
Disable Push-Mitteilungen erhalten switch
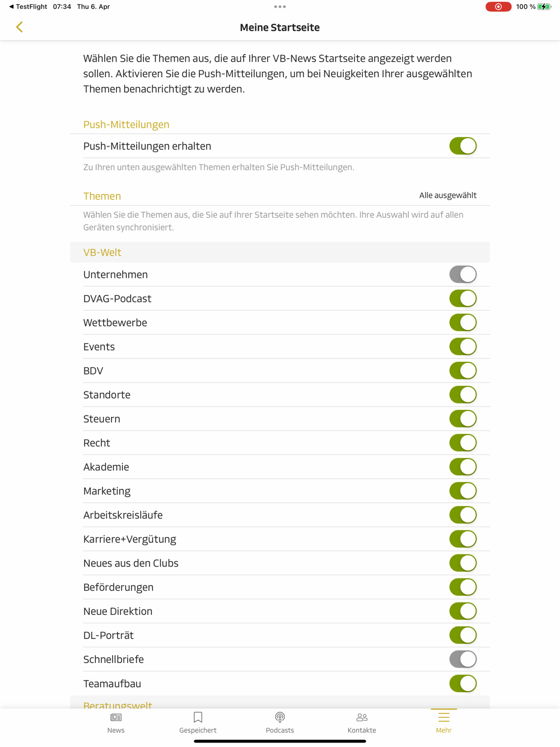[x=463, y=146]
